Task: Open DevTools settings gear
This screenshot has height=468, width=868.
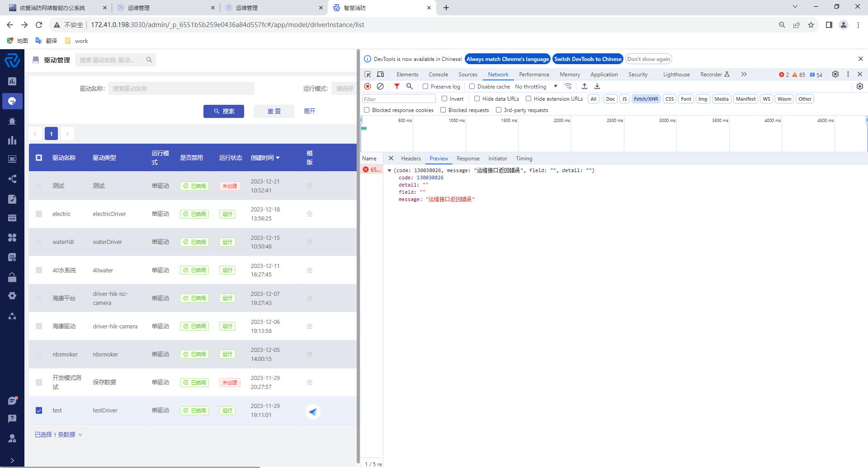Action: coord(835,74)
